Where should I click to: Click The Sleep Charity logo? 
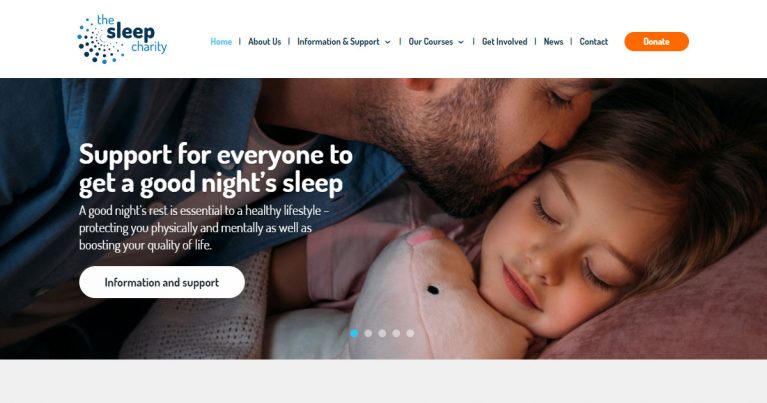pyautogui.click(x=122, y=39)
